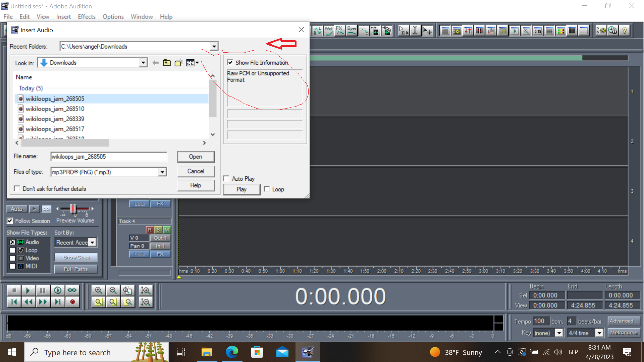
Task: Click the Mute button on Track 4
Action: click(167, 230)
